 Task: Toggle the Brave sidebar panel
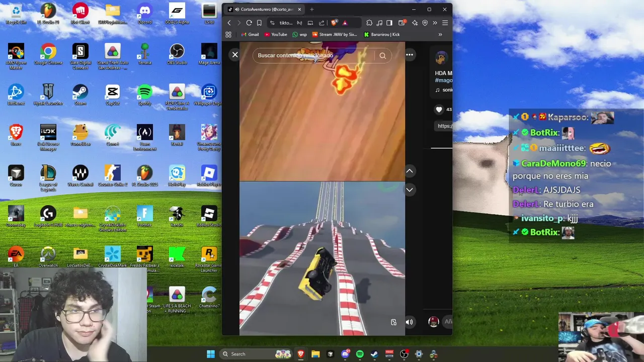[389, 23]
